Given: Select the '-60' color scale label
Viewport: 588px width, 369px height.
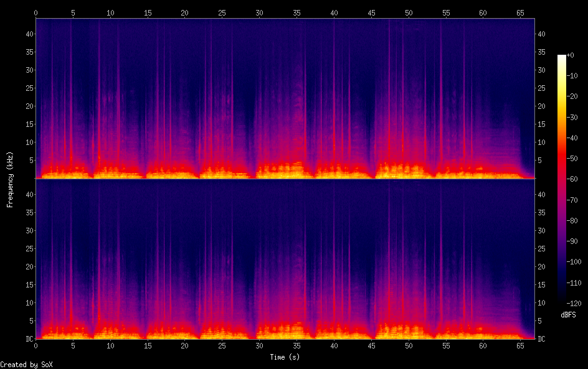Looking at the screenshot, I should pos(572,179).
